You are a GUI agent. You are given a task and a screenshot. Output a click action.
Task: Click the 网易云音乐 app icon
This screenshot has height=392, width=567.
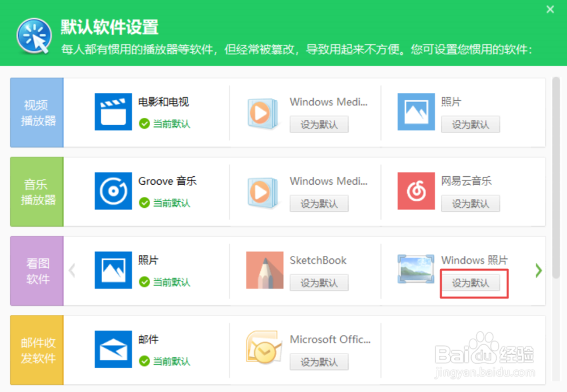[416, 191]
